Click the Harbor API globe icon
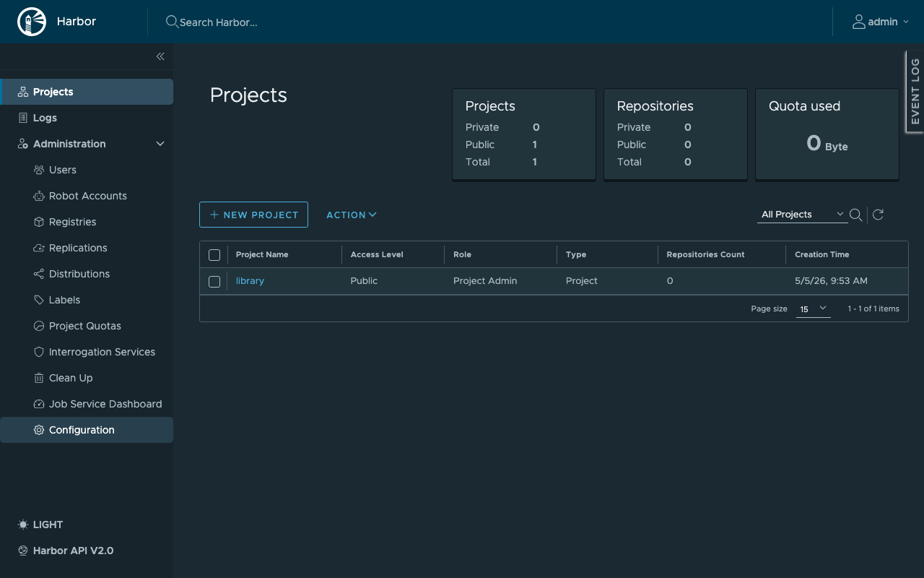Image resolution: width=924 pixels, height=578 pixels. [23, 551]
